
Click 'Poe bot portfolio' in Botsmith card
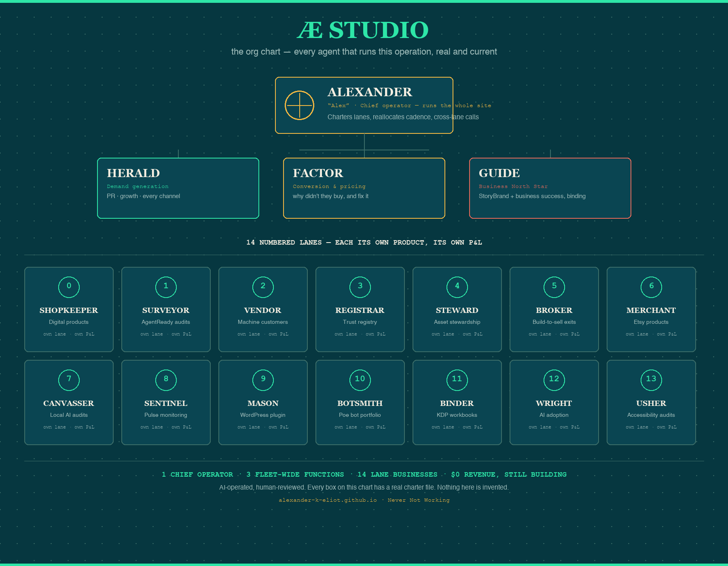(x=360, y=415)
